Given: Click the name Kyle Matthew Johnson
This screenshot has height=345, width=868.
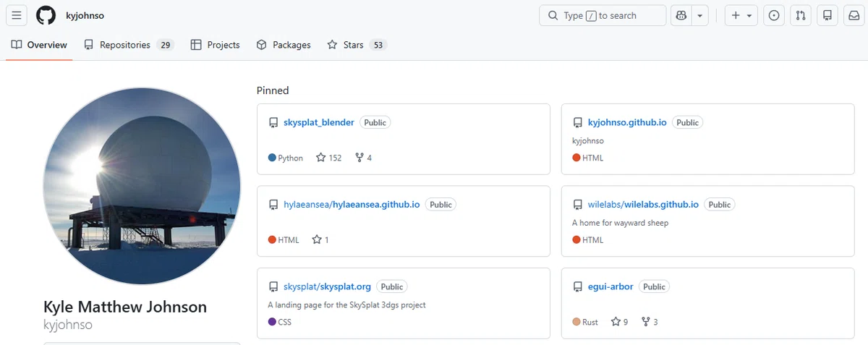Looking at the screenshot, I should (125, 307).
